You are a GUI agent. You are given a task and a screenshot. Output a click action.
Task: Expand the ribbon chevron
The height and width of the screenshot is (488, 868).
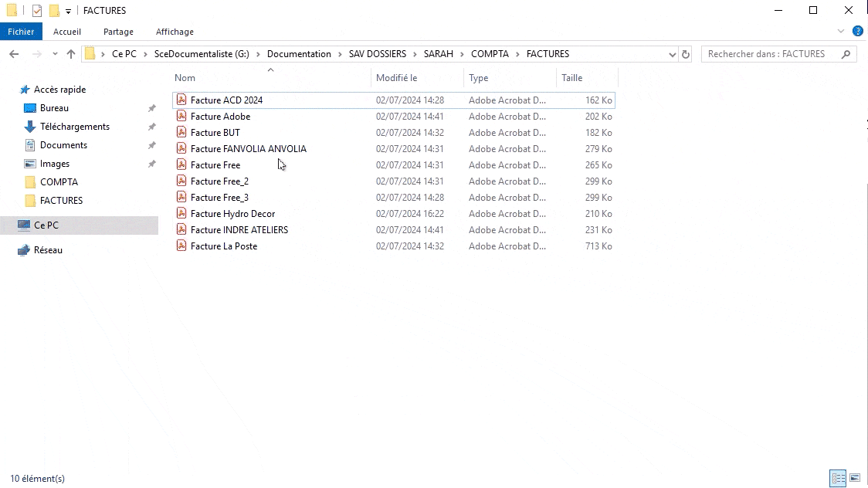pyautogui.click(x=840, y=31)
